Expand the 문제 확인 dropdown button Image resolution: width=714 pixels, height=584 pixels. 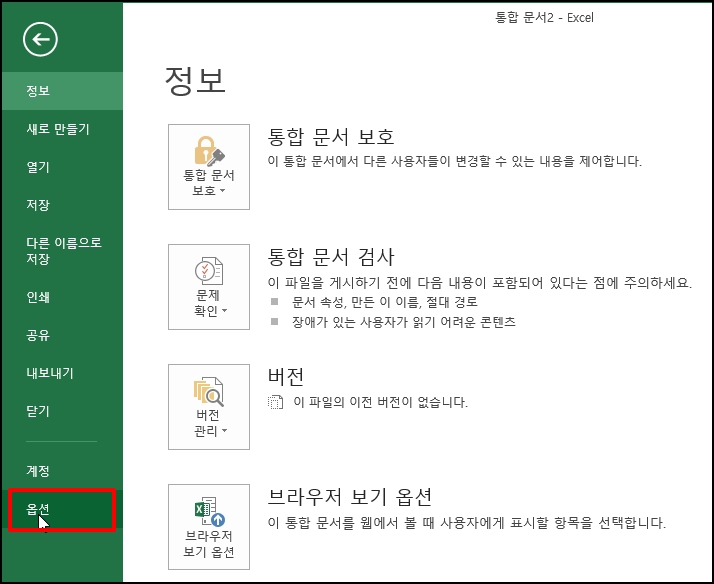[x=209, y=287]
